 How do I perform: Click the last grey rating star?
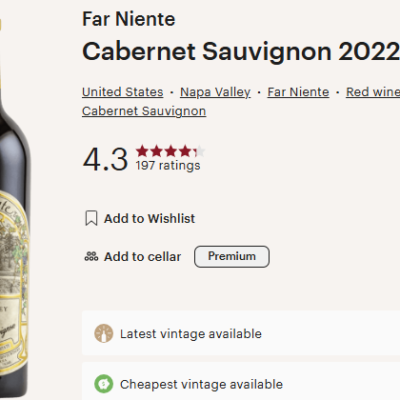[x=199, y=151]
